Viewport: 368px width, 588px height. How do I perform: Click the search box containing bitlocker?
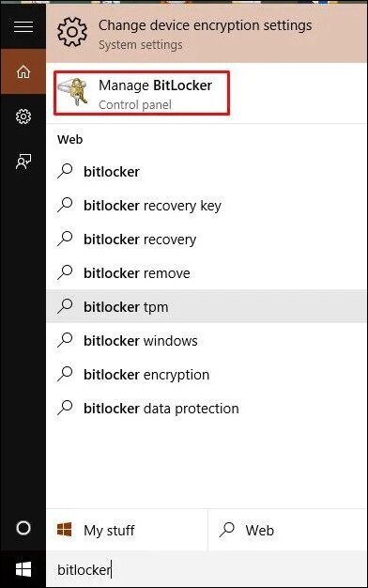click(x=207, y=569)
